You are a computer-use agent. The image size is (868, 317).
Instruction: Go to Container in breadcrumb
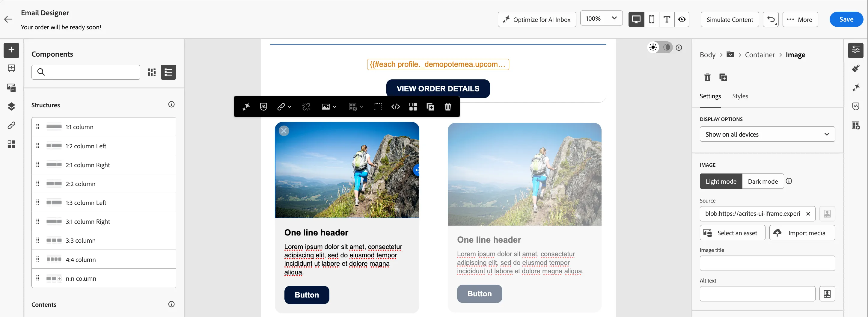[760, 55]
